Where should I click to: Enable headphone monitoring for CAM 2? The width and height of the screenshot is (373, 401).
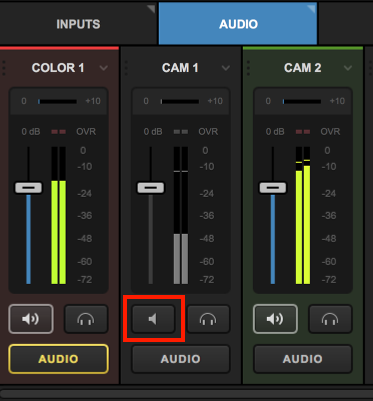pos(330,319)
